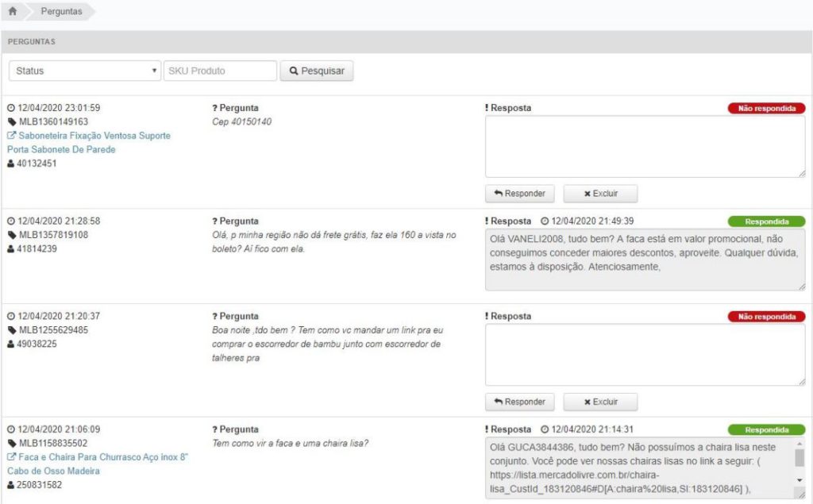
Task: Click clock icon beside 12/04/2020 21:49:39
Action: click(545, 221)
